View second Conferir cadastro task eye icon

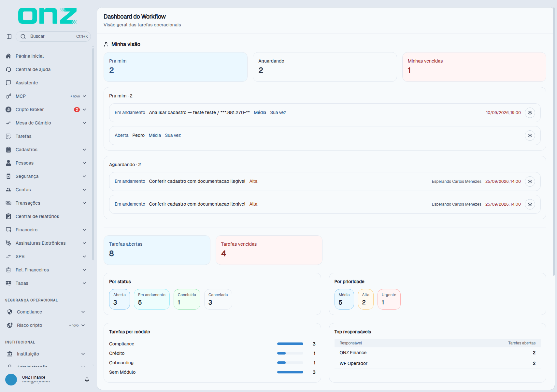click(530, 204)
